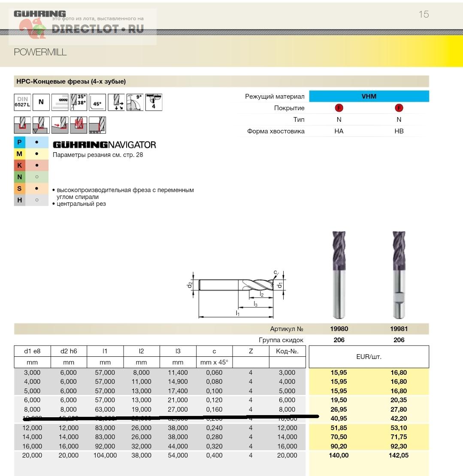Click the square N type icon beside DIN
Image resolution: width=463 pixels, height=476 pixels.
41,102
